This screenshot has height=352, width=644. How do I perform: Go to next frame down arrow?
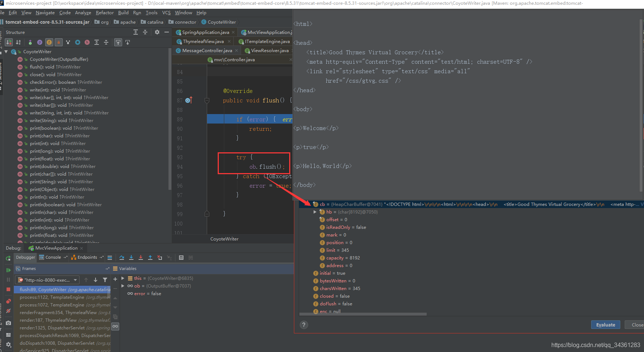96,280
